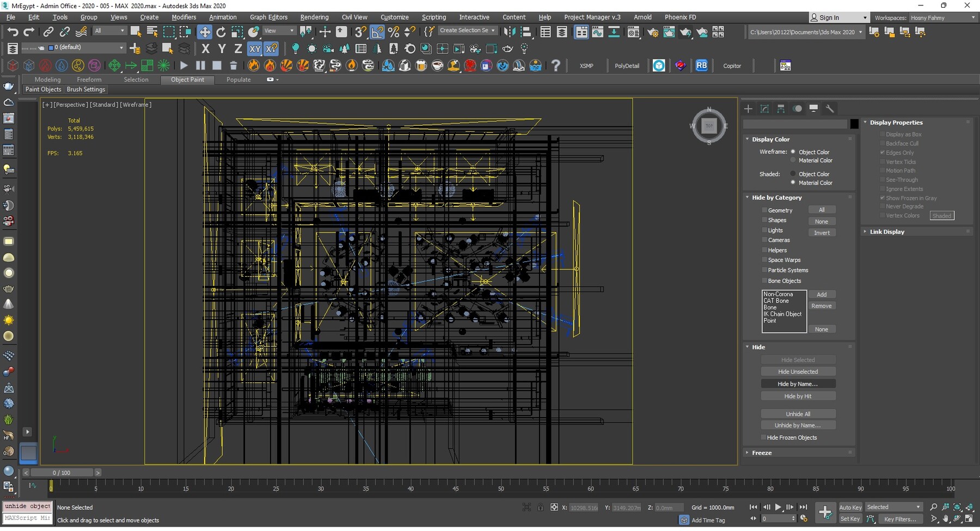Select Material Color for Wireframe

pos(793,161)
